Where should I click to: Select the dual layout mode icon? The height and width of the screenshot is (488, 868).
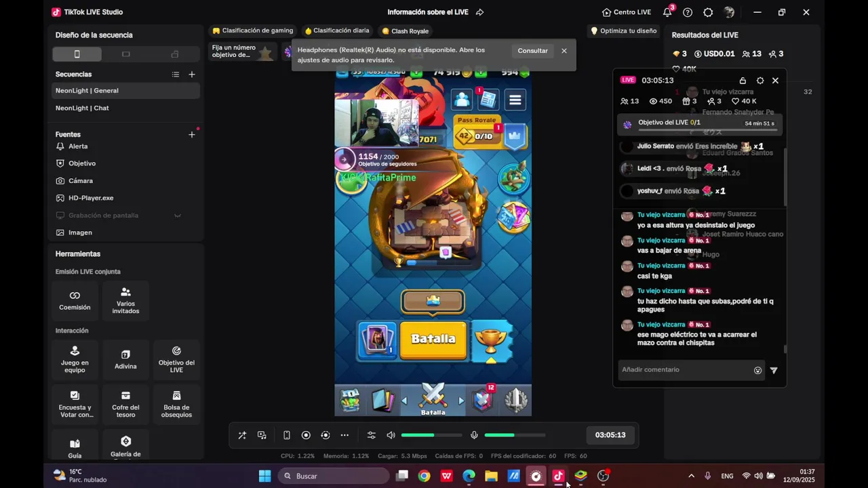coord(175,54)
